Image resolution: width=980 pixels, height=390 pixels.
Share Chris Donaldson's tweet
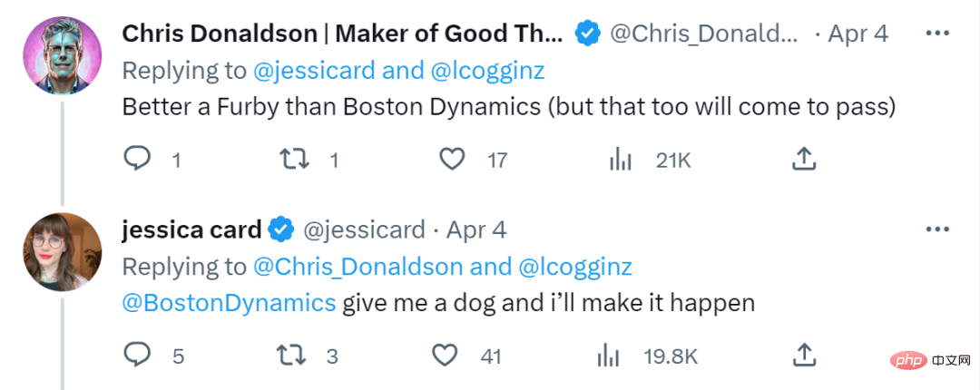804,160
